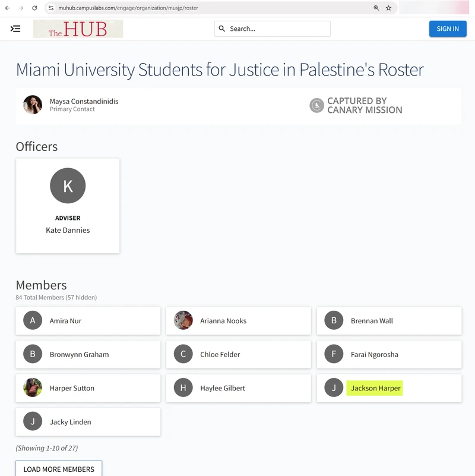Select member name Arianna Nooks

[x=223, y=321]
